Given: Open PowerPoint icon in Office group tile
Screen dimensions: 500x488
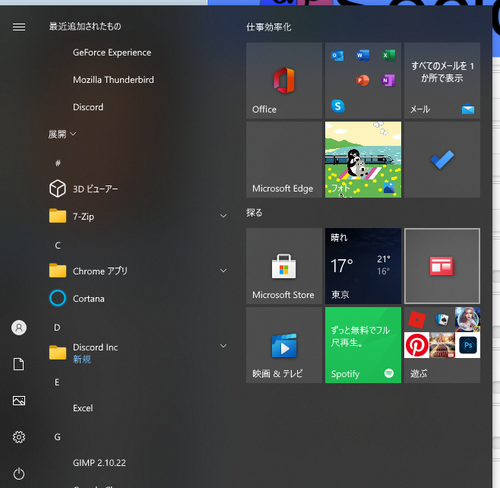Looking at the screenshot, I should click(x=363, y=80).
